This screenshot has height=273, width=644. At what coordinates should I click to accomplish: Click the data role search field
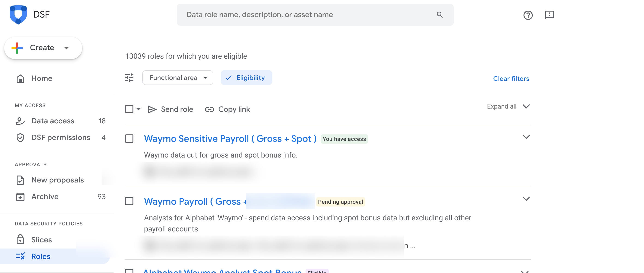(x=307, y=15)
